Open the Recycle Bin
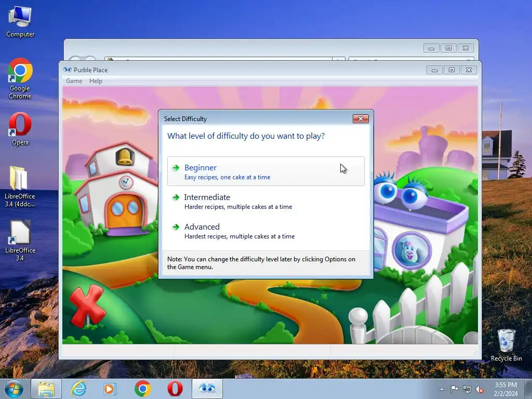This screenshot has width=532, height=399. (x=506, y=345)
